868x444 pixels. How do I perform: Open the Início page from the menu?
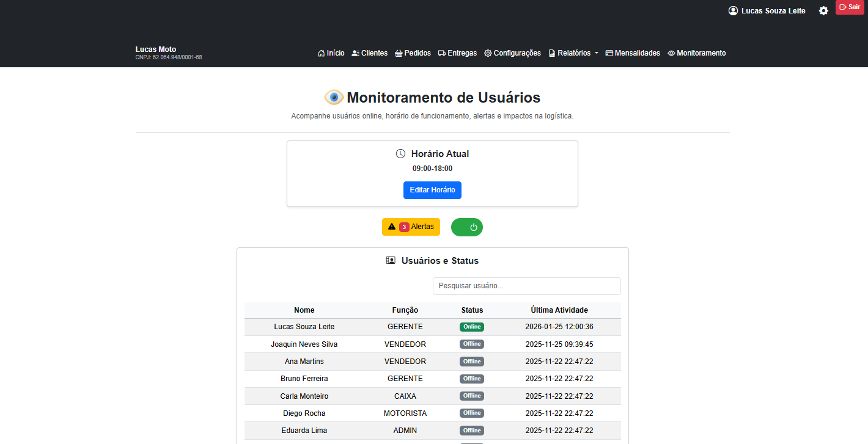click(331, 53)
